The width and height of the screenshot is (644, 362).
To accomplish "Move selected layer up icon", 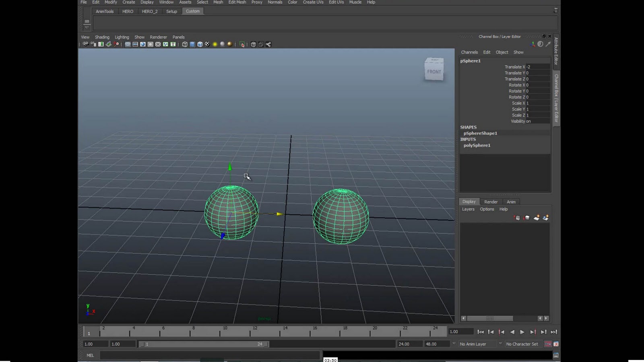I will (517, 218).
